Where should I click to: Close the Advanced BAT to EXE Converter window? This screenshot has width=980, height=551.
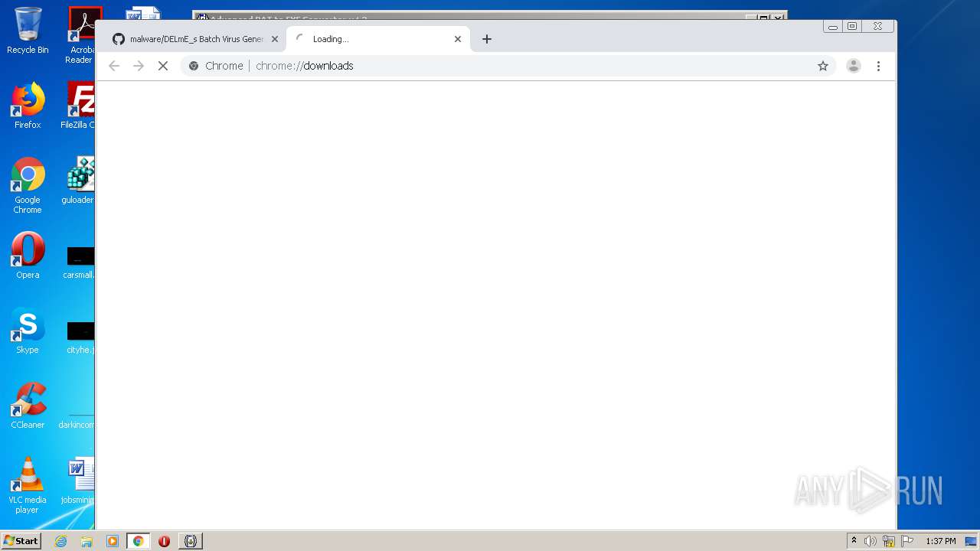(x=778, y=17)
